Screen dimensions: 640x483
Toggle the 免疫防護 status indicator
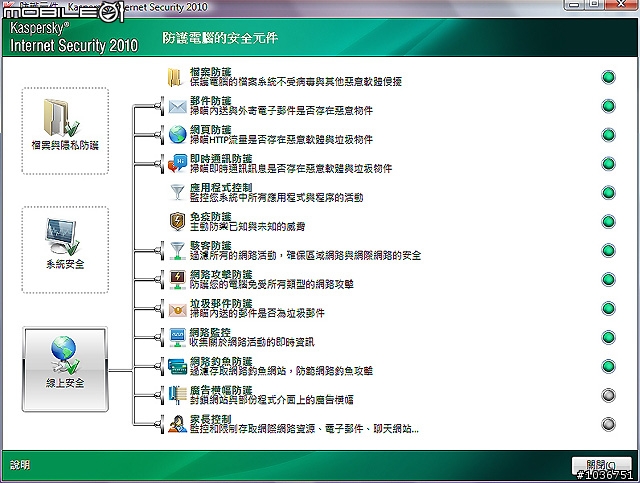(x=608, y=222)
